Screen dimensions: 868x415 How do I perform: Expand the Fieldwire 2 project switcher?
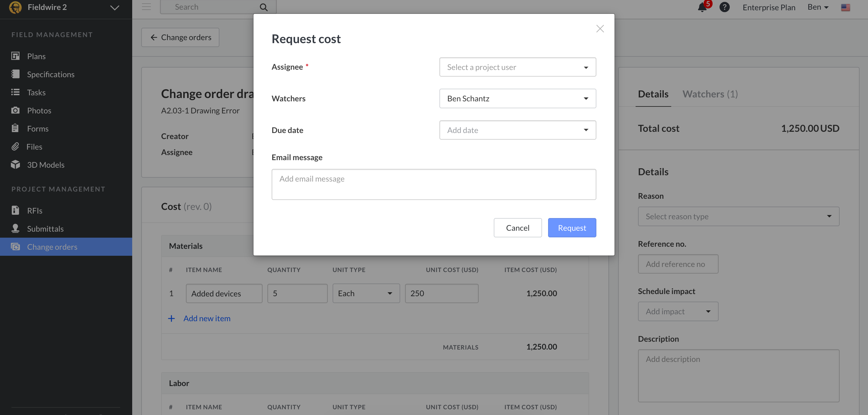point(115,8)
